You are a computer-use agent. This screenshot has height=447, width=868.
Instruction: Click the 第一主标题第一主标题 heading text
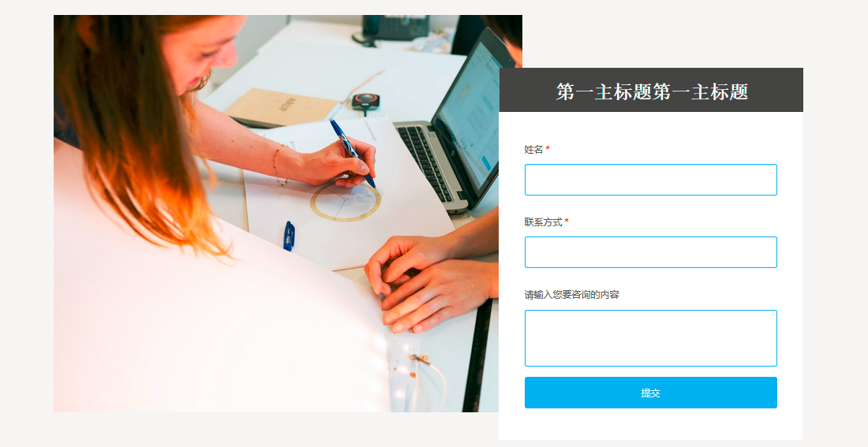652,91
